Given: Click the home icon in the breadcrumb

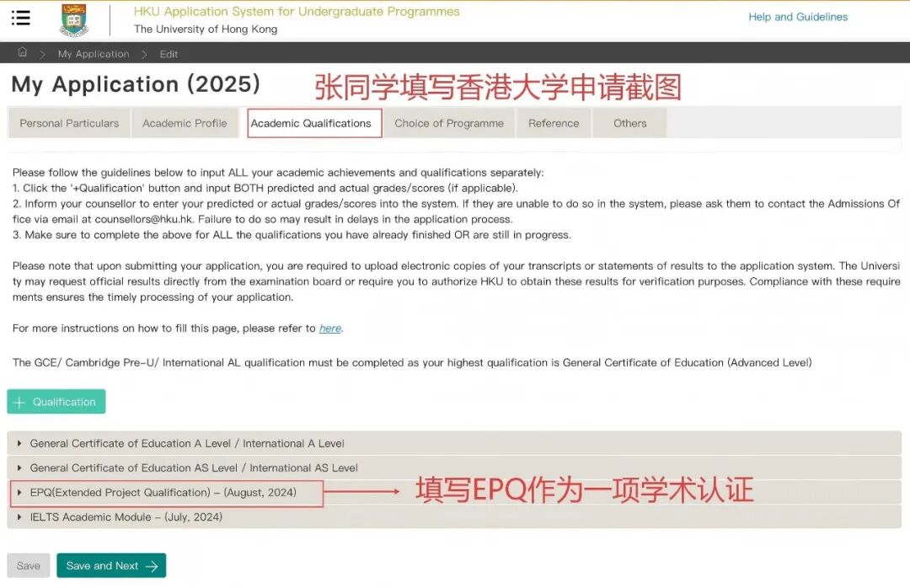Looking at the screenshot, I should click(x=22, y=52).
